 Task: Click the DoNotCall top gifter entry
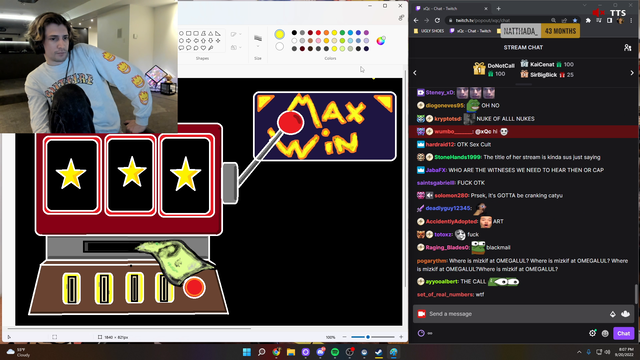(x=494, y=69)
